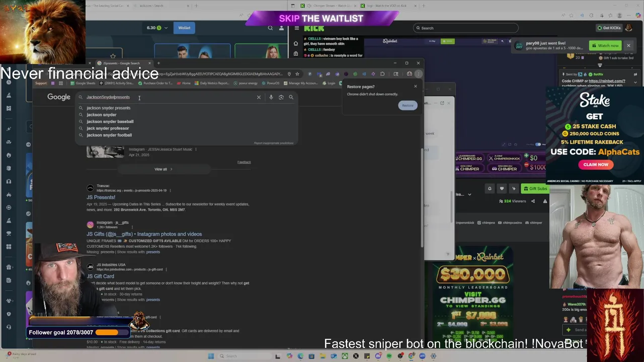The image size is (644, 362).
Task: Open Spotify from taskbar
Action: 389,356
